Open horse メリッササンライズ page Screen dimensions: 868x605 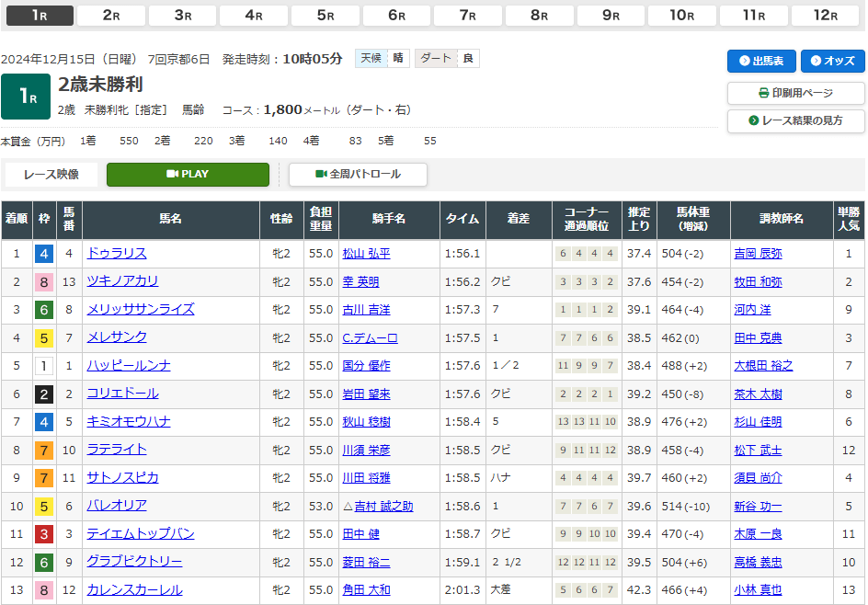pyautogui.click(x=141, y=310)
